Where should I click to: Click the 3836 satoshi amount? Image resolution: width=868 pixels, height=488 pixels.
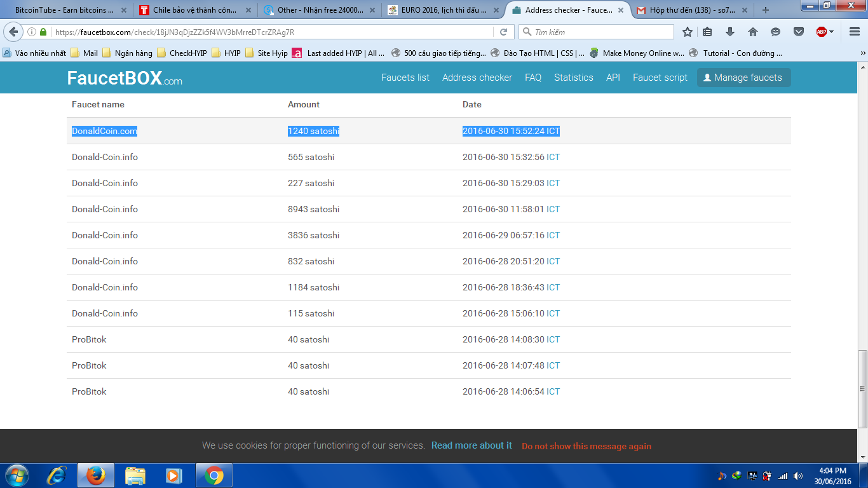tap(313, 235)
